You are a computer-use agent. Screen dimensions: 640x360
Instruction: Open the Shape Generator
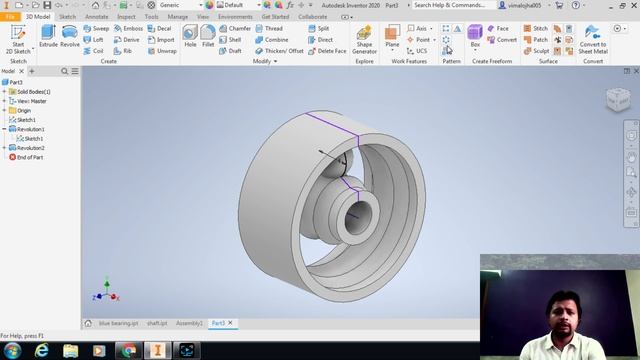[364, 40]
